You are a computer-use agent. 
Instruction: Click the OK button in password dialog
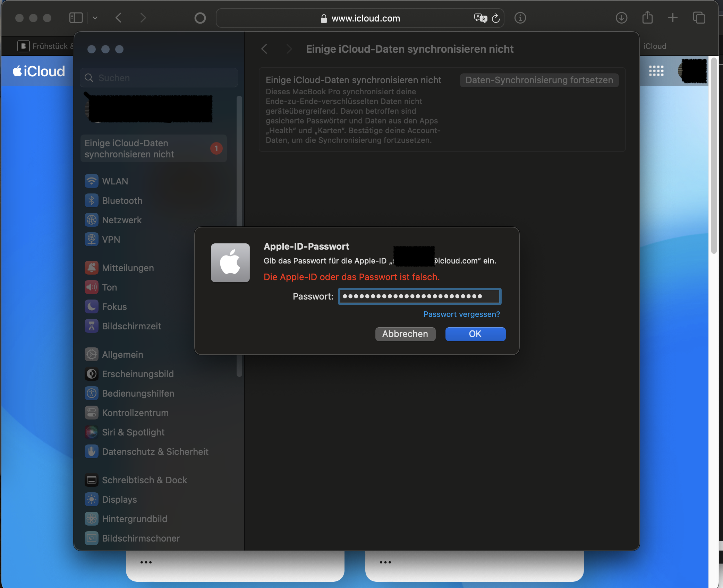coord(475,334)
